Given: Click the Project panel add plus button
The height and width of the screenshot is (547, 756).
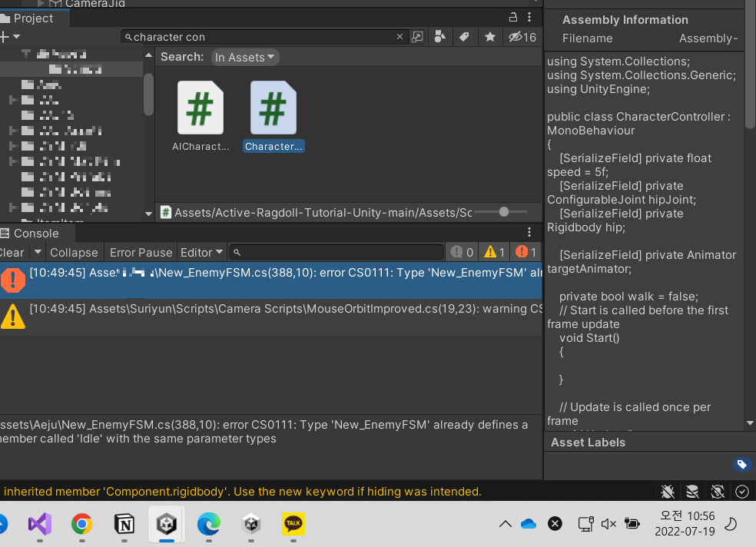Looking at the screenshot, I should pyautogui.click(x=5, y=37).
